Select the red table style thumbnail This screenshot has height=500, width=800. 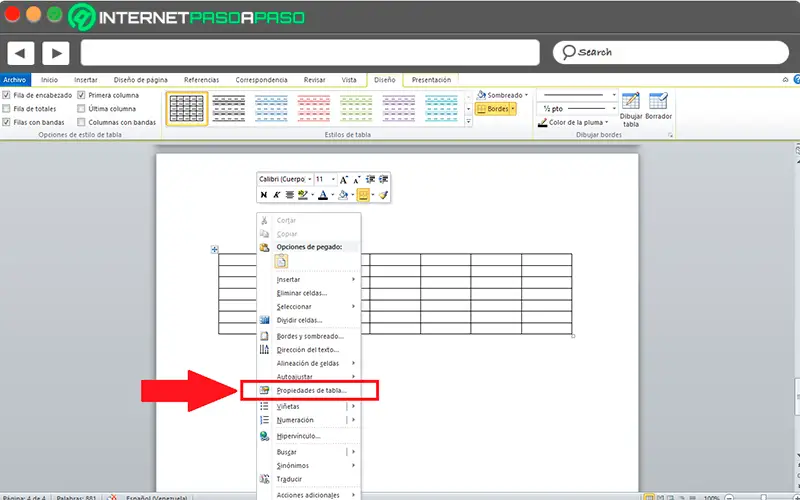tap(313, 109)
